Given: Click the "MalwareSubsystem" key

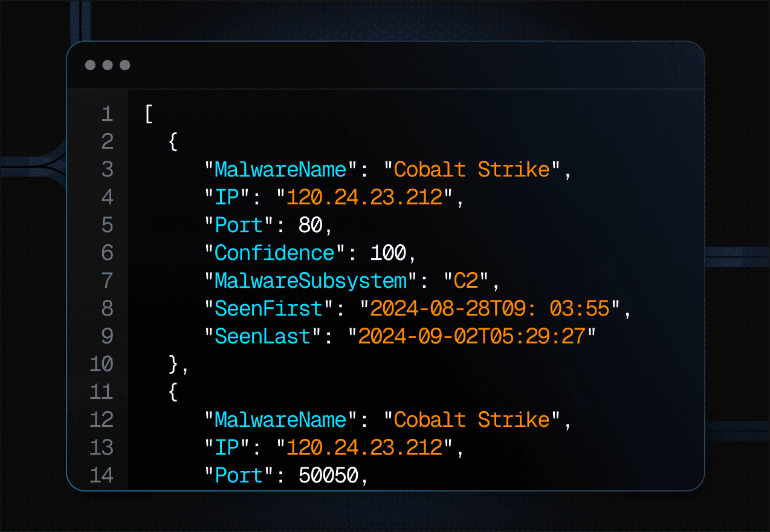Looking at the screenshot, I should coord(311,281).
